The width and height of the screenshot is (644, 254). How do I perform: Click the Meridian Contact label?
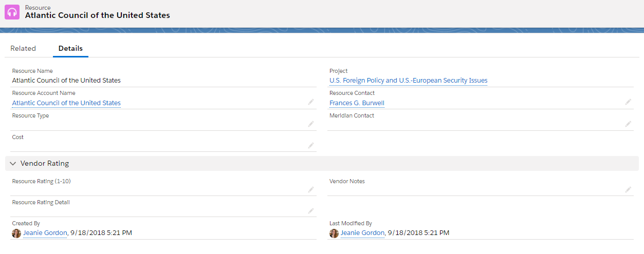[352, 116]
